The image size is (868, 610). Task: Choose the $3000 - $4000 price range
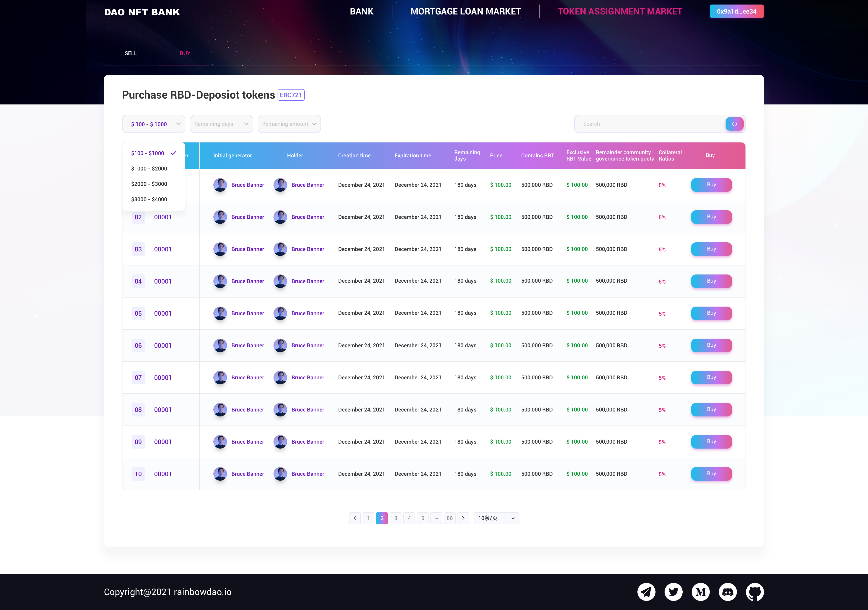click(x=149, y=199)
